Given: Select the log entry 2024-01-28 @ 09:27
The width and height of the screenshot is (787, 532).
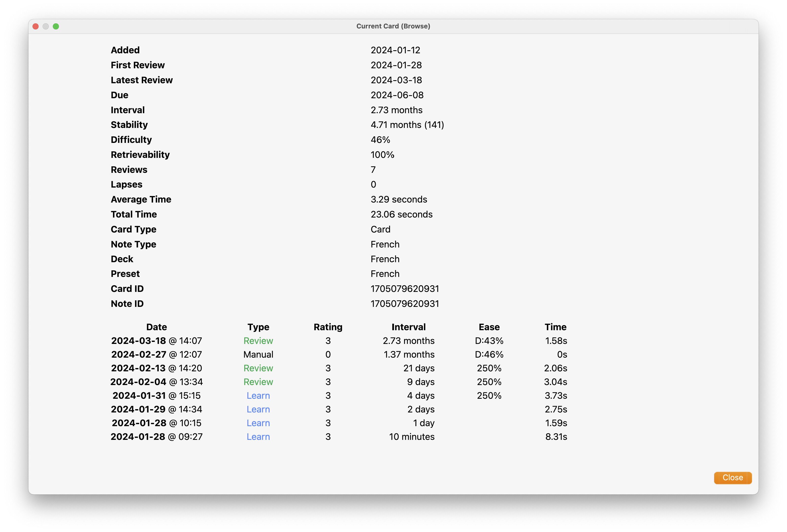Looking at the screenshot, I should coord(156,437).
